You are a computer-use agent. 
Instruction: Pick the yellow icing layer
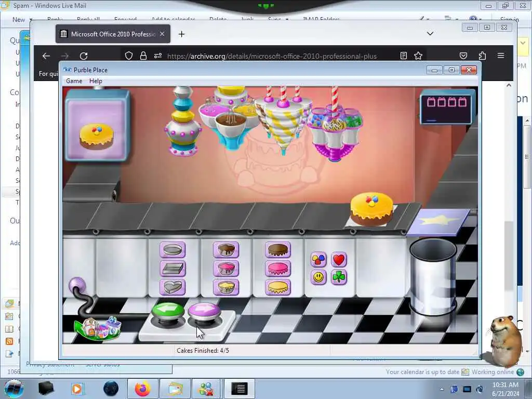278,287
